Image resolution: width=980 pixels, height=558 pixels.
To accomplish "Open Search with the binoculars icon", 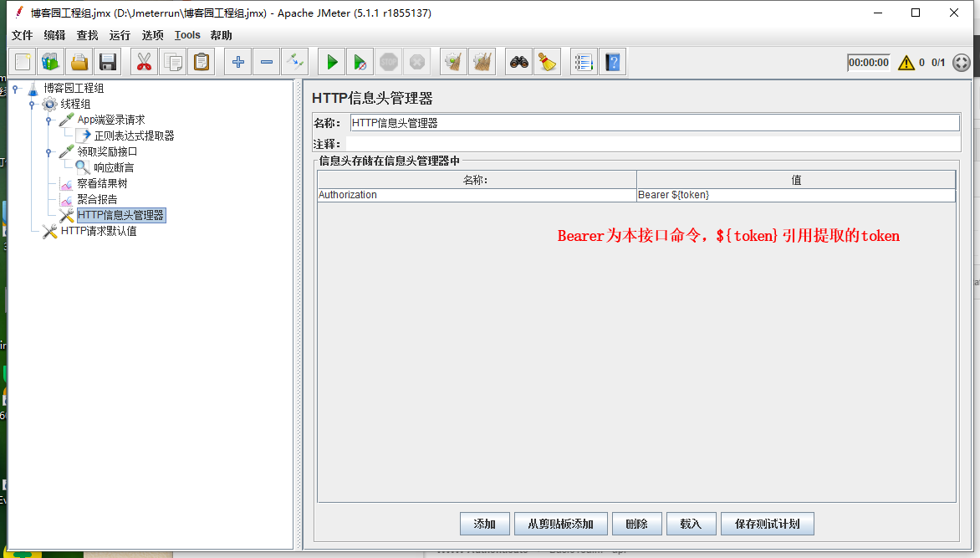I will point(518,62).
